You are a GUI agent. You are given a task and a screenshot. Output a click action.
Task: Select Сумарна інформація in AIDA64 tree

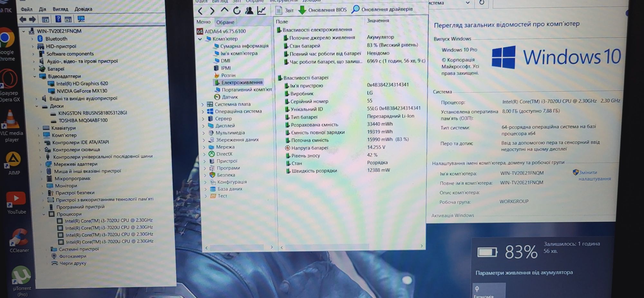point(241,46)
